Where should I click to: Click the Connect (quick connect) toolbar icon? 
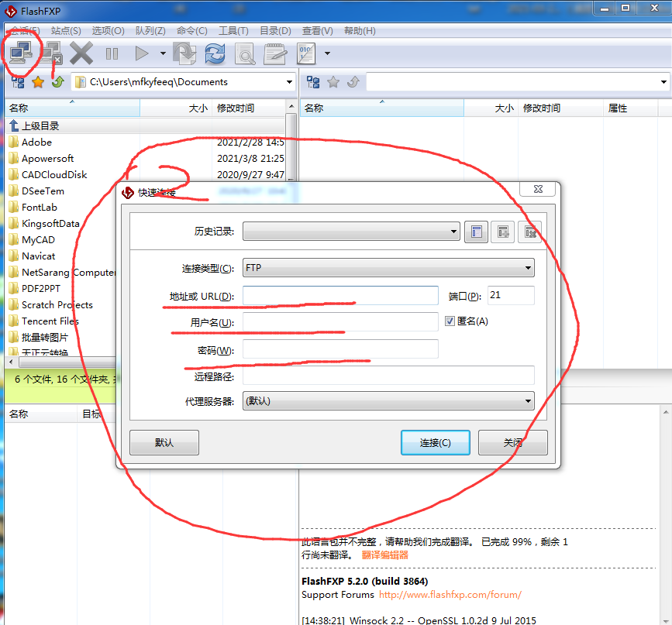point(22,53)
